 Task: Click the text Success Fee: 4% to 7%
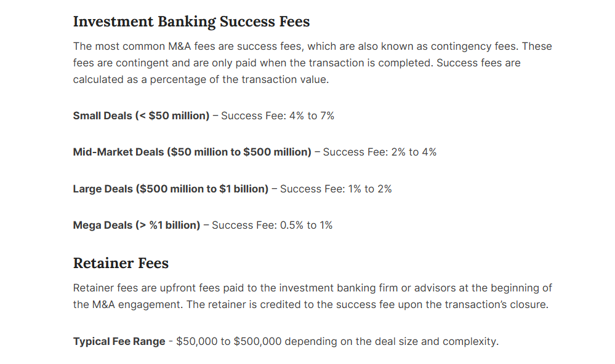pos(278,116)
